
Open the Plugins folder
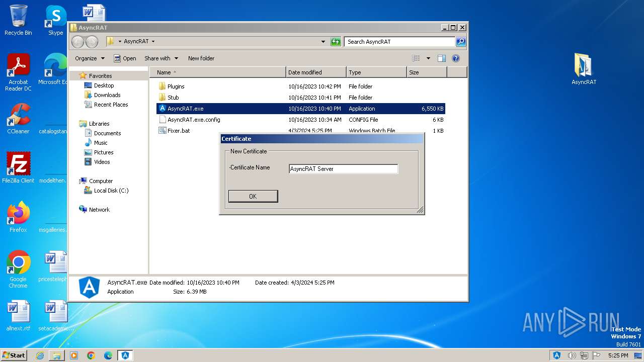(x=176, y=86)
